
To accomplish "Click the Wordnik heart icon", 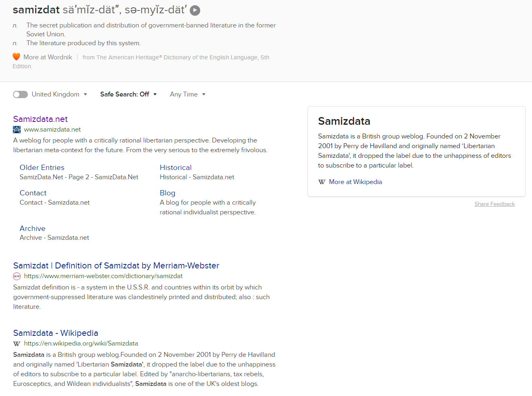I will tap(16, 57).
